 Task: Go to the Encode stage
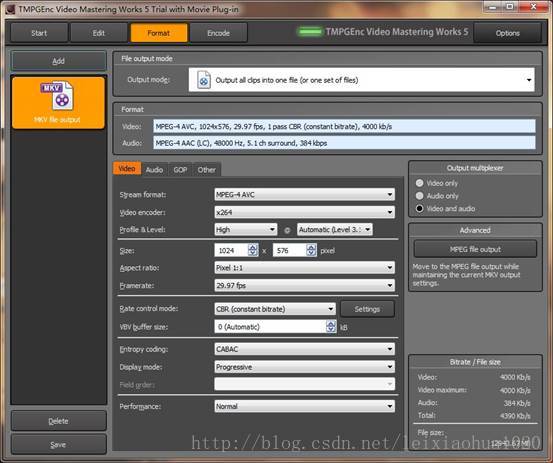pos(218,33)
